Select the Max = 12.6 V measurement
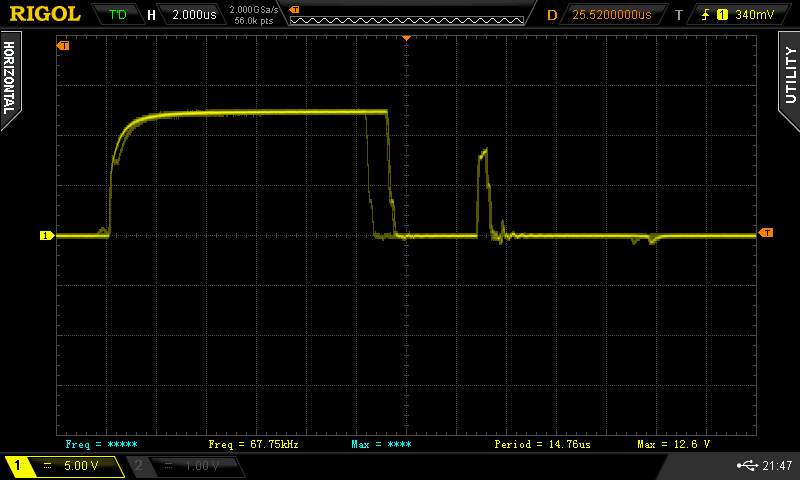Viewport: 800px width, 480px height. [x=673, y=443]
